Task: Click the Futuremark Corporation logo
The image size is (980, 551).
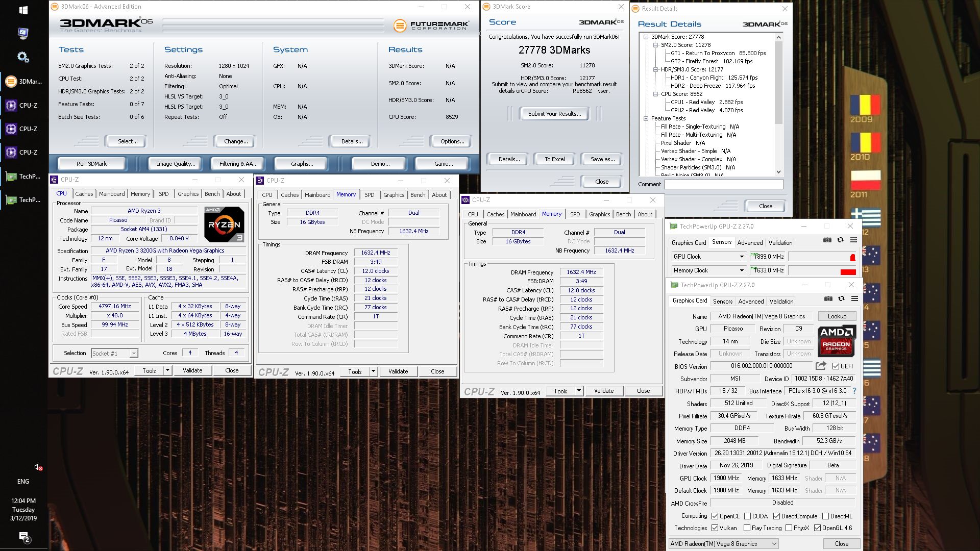Action: (431, 24)
